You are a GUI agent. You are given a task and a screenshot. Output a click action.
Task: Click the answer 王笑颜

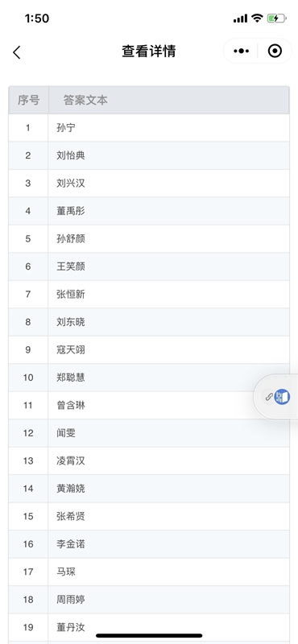coord(71,266)
